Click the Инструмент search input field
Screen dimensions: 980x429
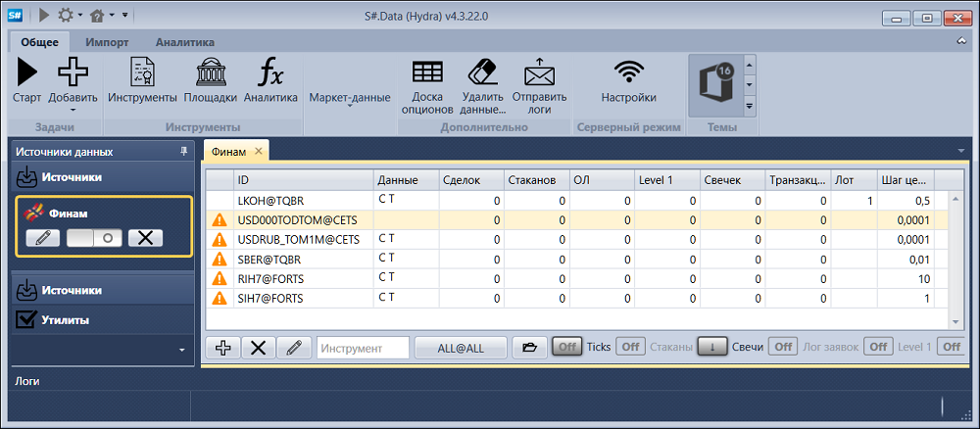364,349
